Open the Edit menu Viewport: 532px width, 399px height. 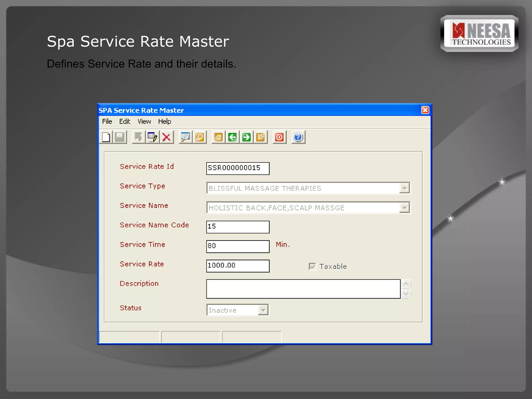coord(125,121)
